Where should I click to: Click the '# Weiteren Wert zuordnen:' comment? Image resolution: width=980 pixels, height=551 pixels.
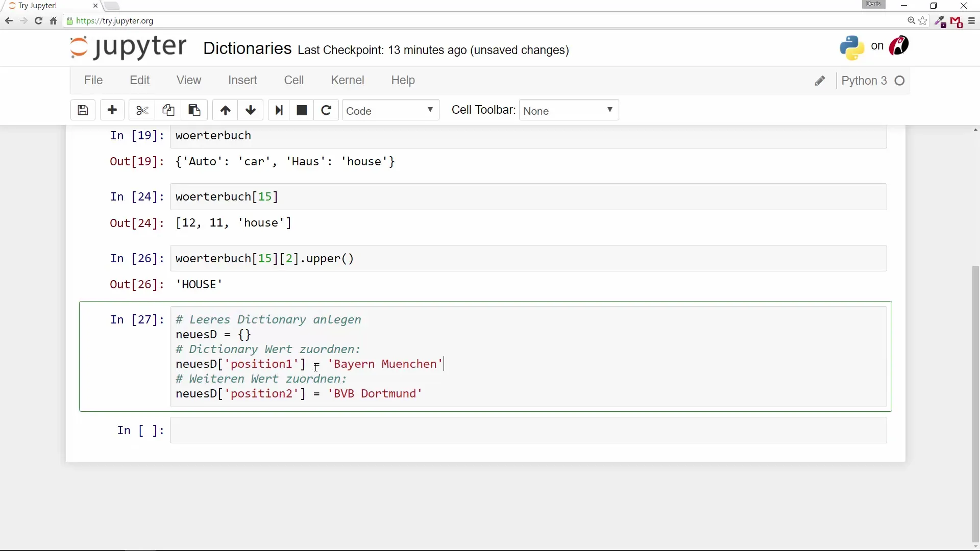click(261, 379)
